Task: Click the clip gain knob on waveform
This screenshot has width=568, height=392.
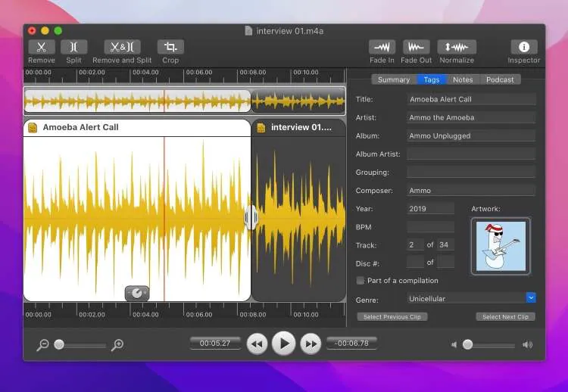Action: coord(137,293)
